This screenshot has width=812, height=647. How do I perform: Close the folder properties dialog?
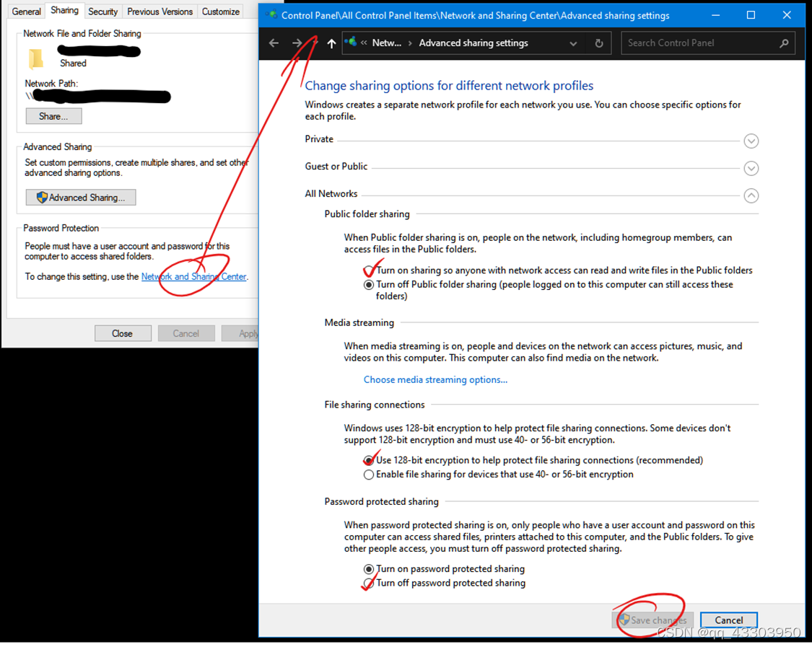pyautogui.click(x=123, y=334)
